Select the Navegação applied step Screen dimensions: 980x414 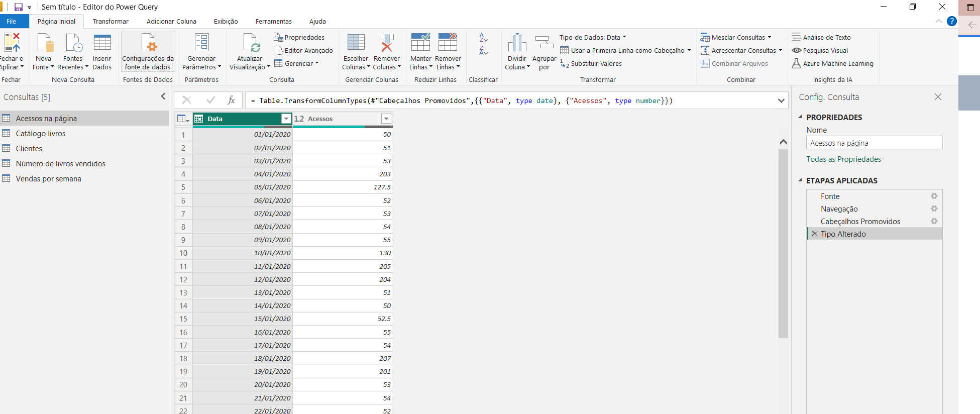pos(875,209)
